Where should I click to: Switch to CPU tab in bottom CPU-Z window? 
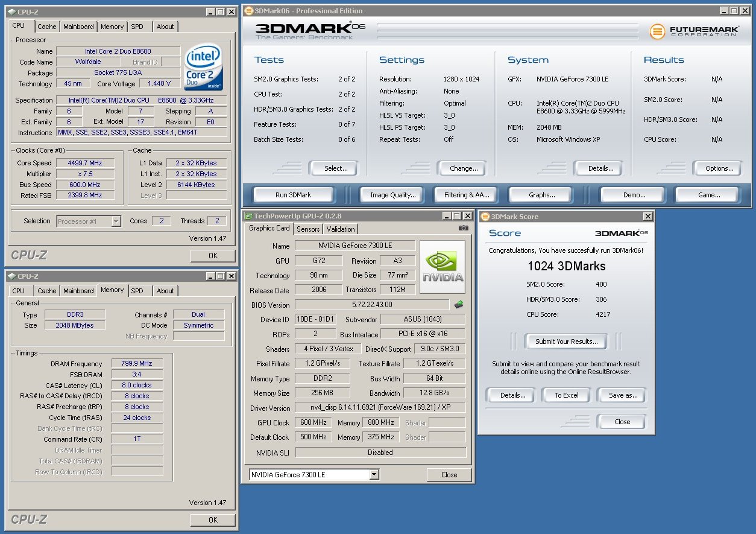pyautogui.click(x=19, y=291)
